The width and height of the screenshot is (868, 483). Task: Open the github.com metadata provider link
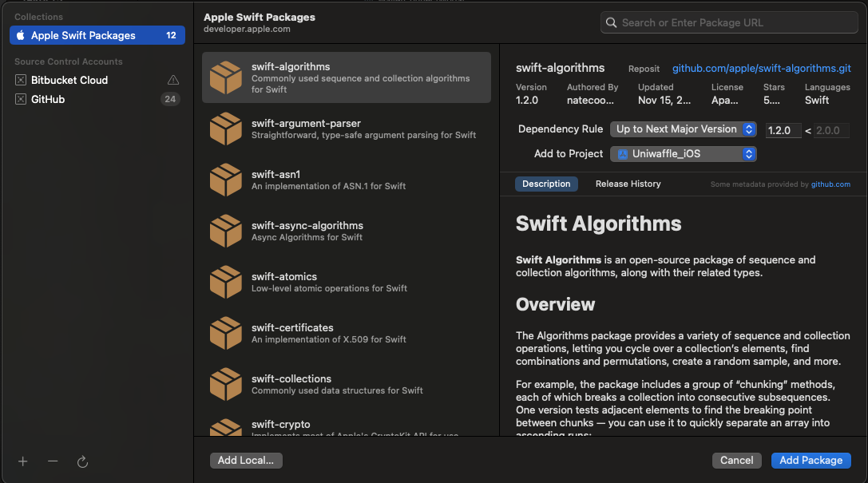pos(830,184)
